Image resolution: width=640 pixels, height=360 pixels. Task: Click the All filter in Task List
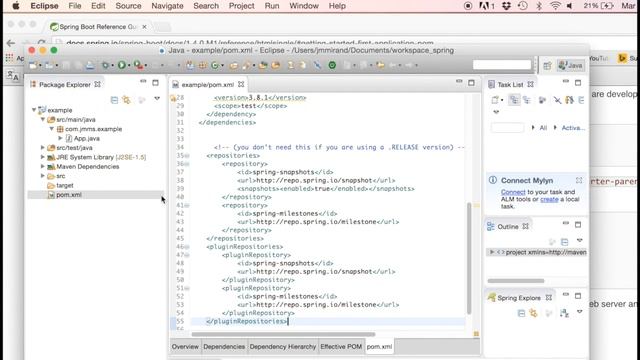543,128
